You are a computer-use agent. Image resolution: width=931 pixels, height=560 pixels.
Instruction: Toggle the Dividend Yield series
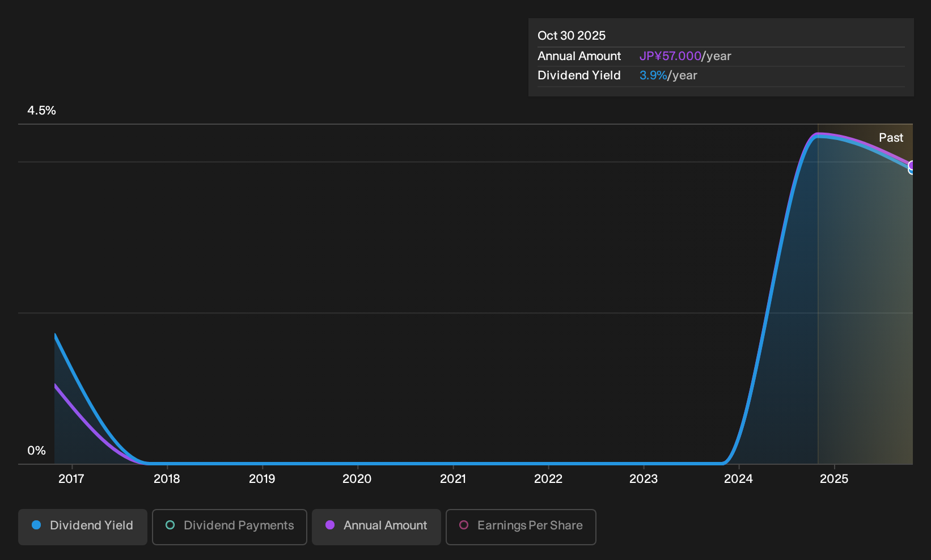[x=83, y=527]
